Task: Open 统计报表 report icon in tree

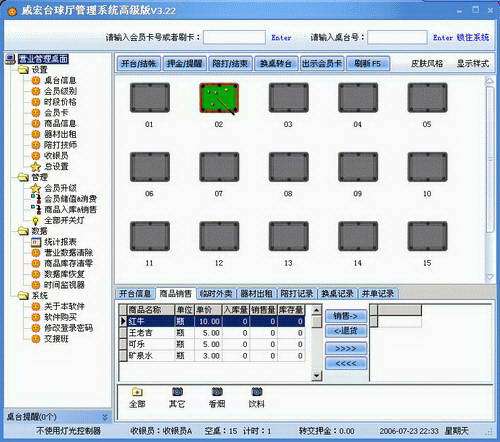Action: coord(36,242)
